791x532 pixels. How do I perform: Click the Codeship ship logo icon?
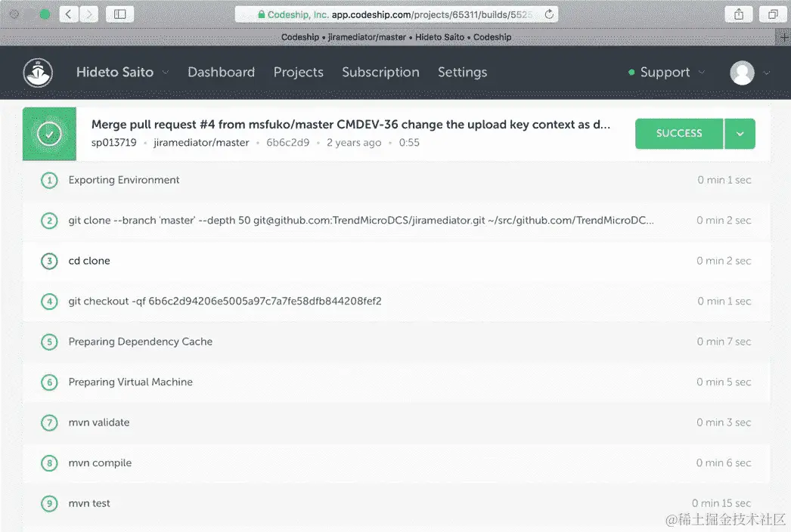38,73
